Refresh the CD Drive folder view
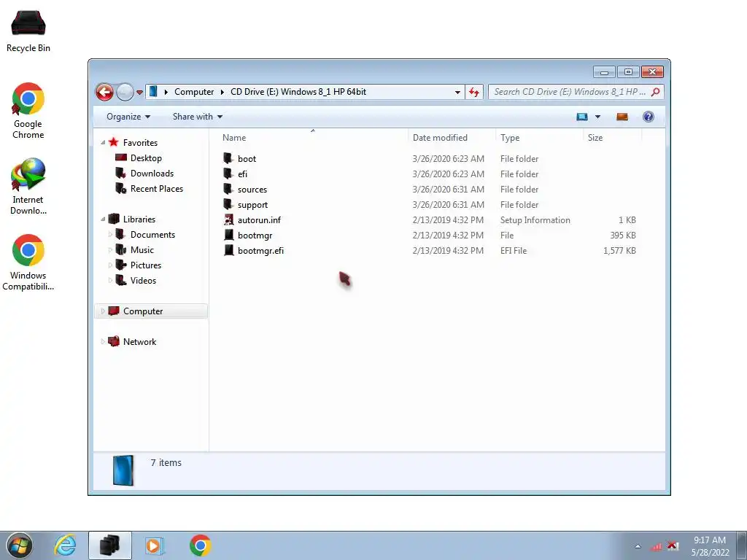The image size is (747, 560). click(473, 92)
